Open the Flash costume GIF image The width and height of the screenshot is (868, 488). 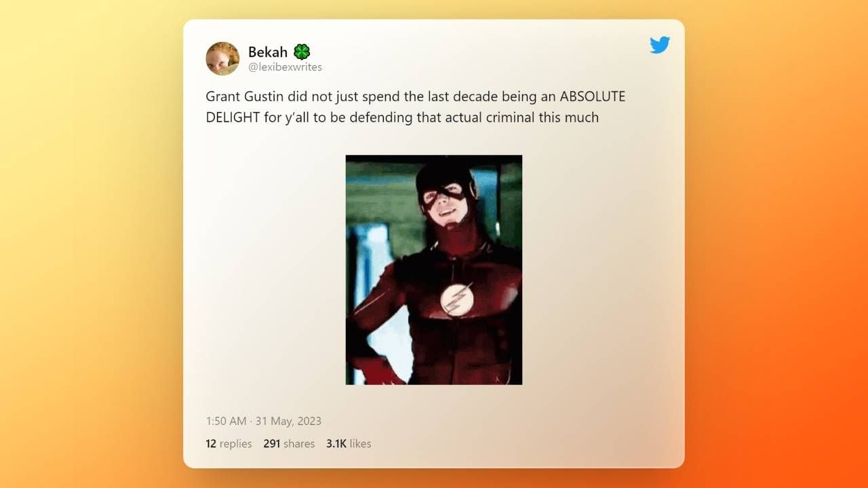[434, 270]
